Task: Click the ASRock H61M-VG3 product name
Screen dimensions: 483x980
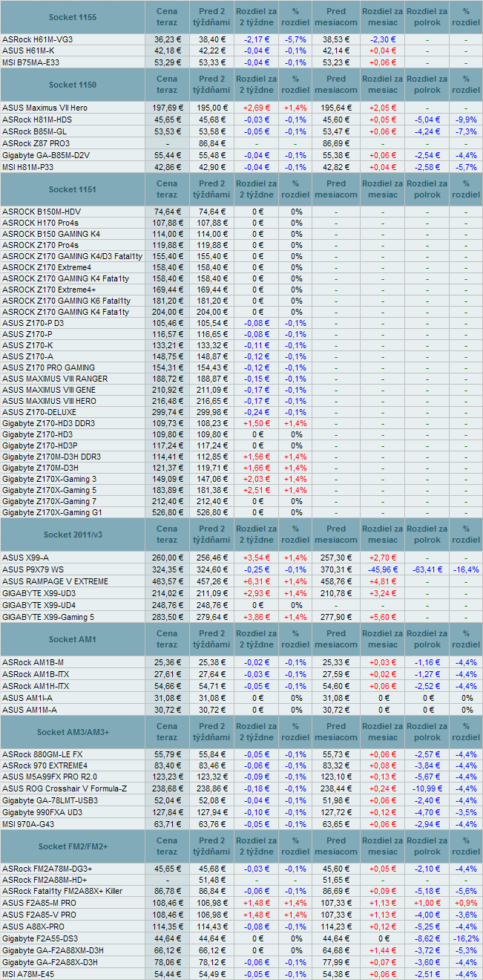Action: point(37,39)
